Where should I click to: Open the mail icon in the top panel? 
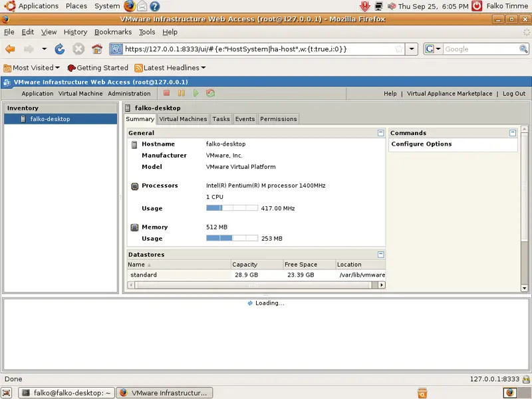[142, 6]
